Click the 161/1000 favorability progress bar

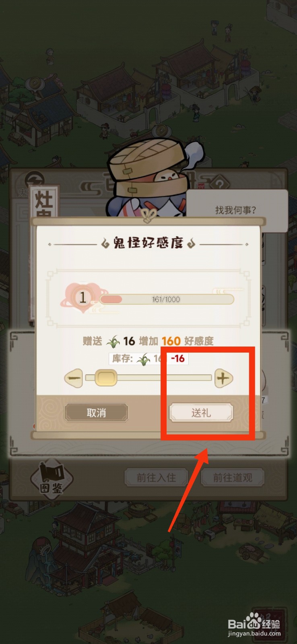(167, 299)
